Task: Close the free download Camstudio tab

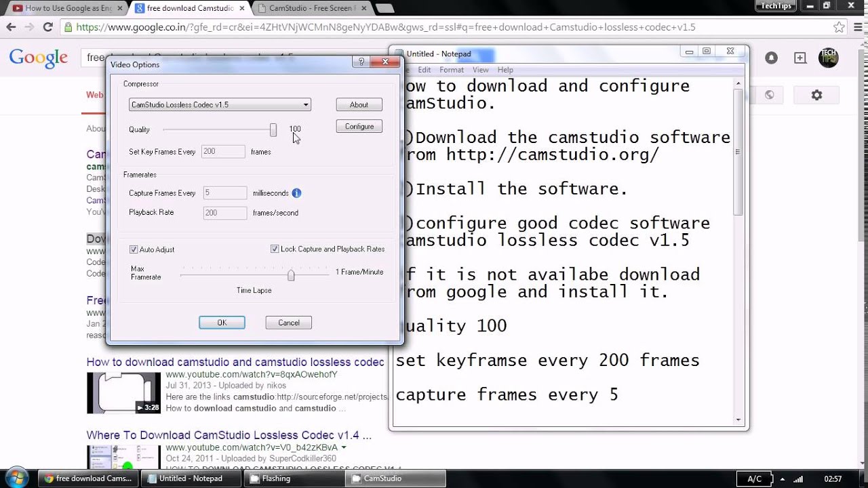Action: click(x=242, y=8)
